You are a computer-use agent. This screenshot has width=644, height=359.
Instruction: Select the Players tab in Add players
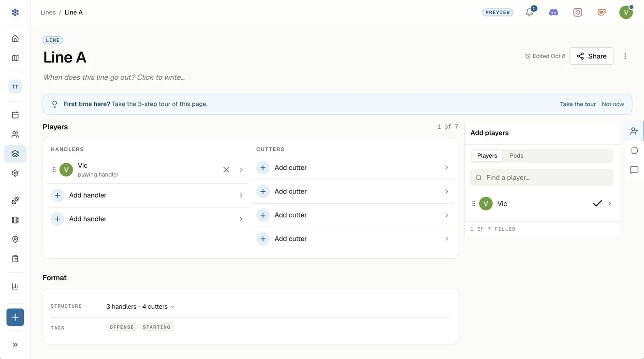[487, 156]
